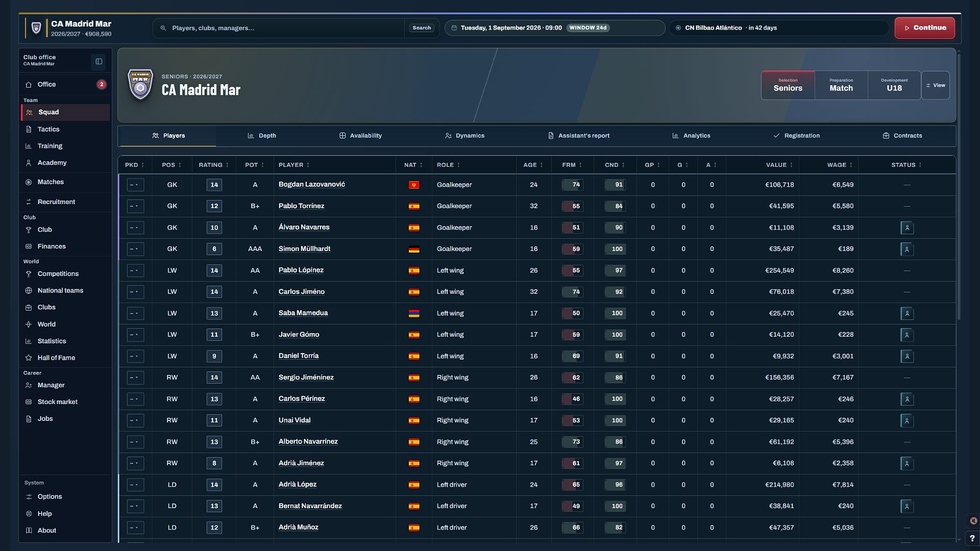The height and width of the screenshot is (551, 980).
Task: Open the Finances section
Action: [x=65, y=246]
